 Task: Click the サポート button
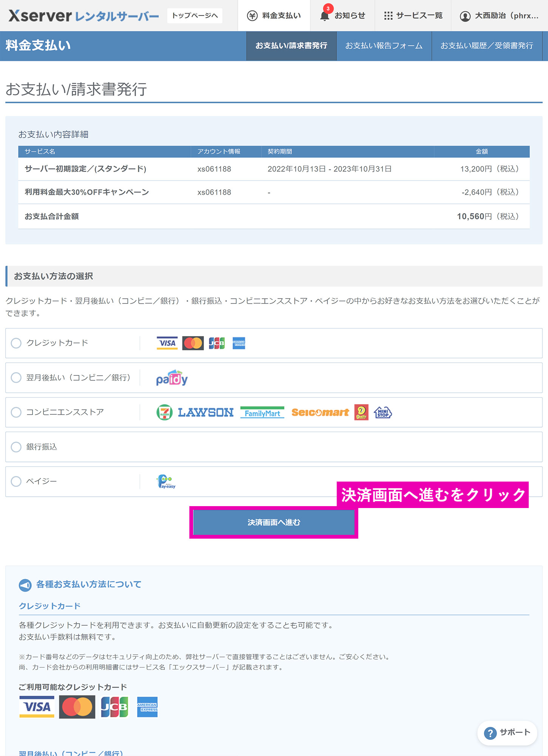tap(507, 733)
